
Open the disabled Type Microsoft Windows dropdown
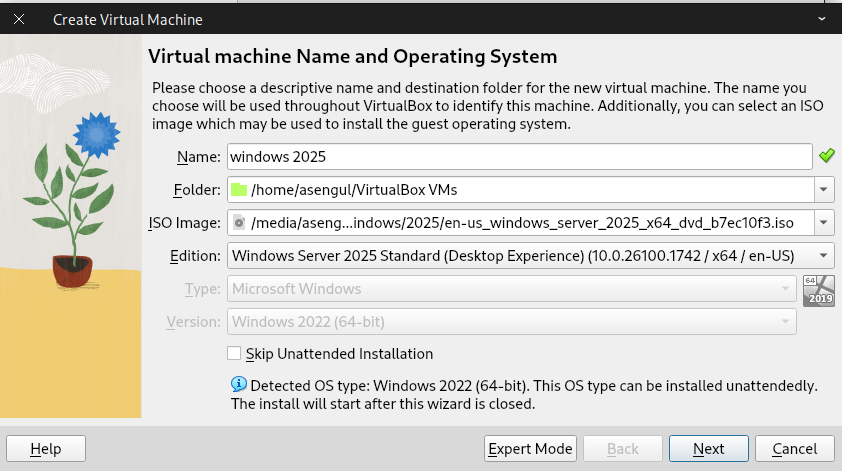[x=512, y=289]
